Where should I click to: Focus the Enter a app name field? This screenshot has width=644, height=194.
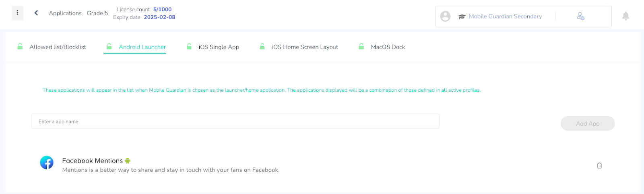pyautogui.click(x=235, y=122)
